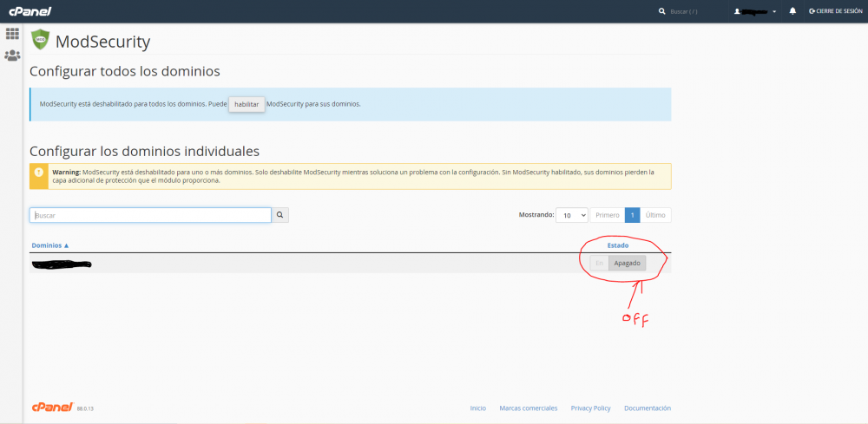Click the ModSecurity shield icon
The width and height of the screenshot is (868, 424).
(41, 40)
